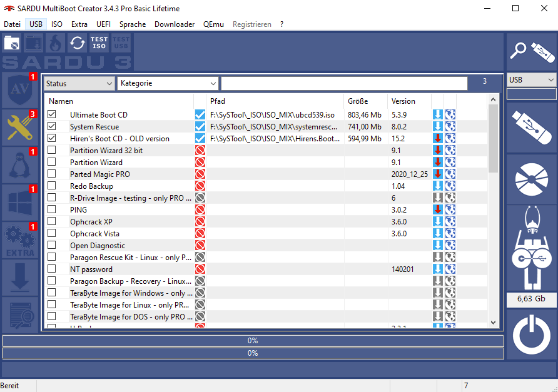
Task: Check Open Diagnostic
Action: 51,245
